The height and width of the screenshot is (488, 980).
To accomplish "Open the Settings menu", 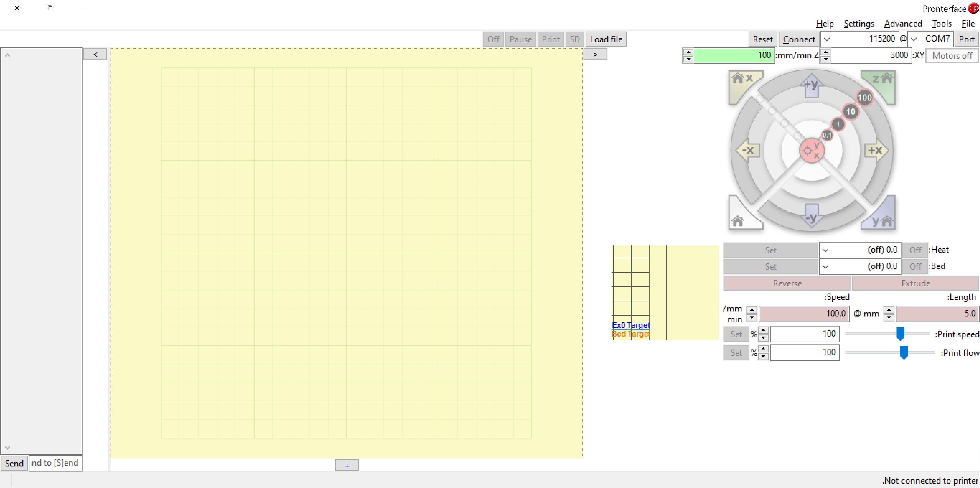I will point(859,24).
